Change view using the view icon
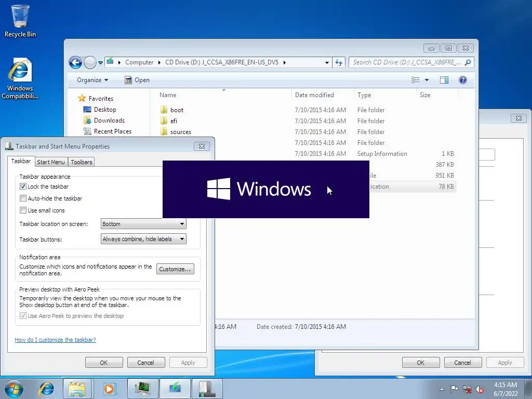Image resolution: width=532 pixels, height=399 pixels. 415,80
